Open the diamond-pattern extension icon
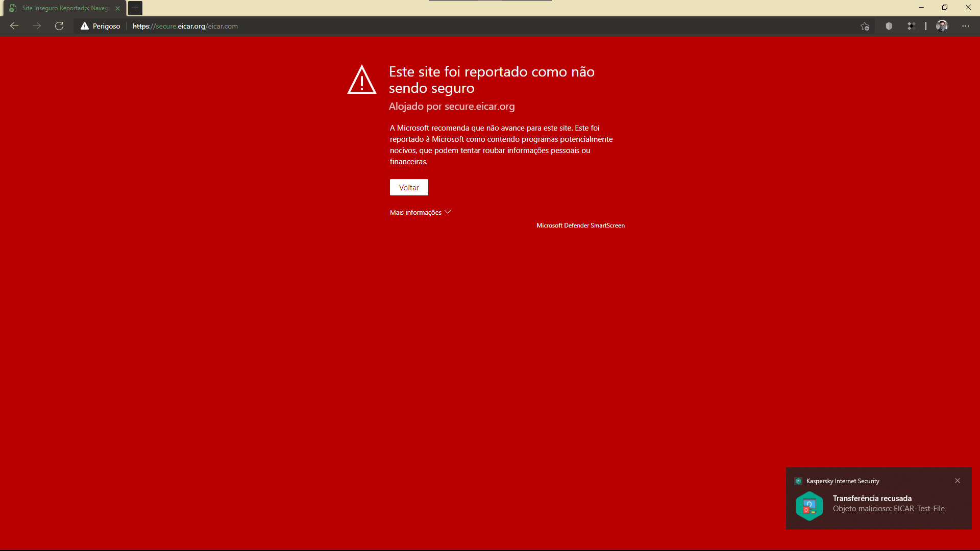980x551 pixels. (911, 26)
